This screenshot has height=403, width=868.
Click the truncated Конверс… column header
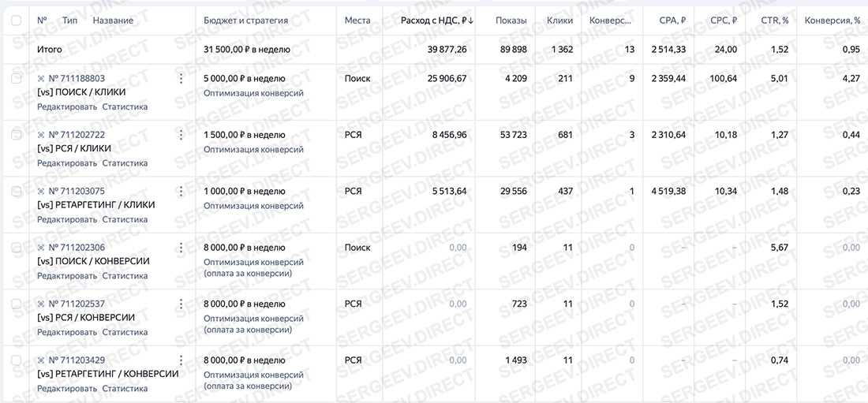(x=611, y=21)
